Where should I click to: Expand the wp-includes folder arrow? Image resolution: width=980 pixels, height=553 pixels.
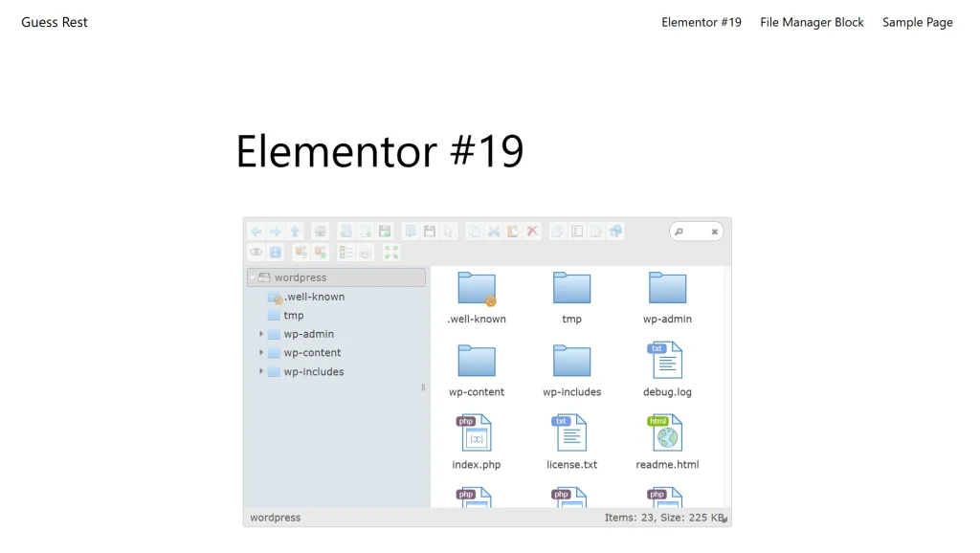tap(261, 371)
